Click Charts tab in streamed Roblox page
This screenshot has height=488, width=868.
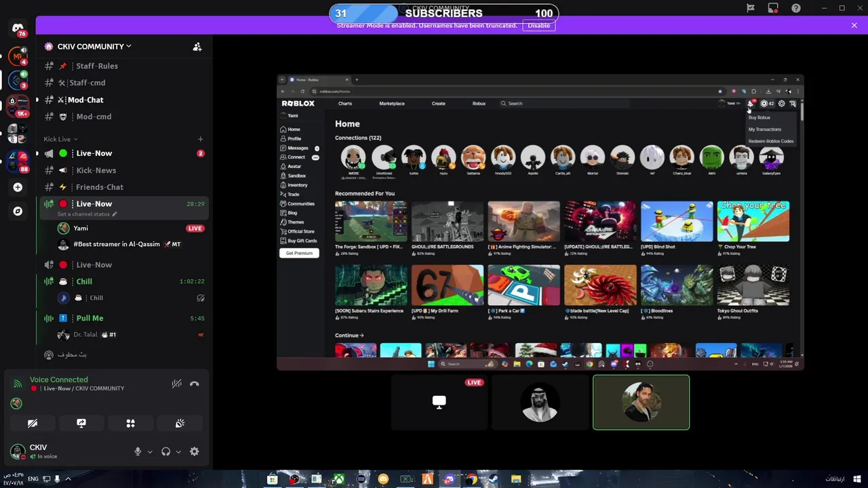point(345,104)
